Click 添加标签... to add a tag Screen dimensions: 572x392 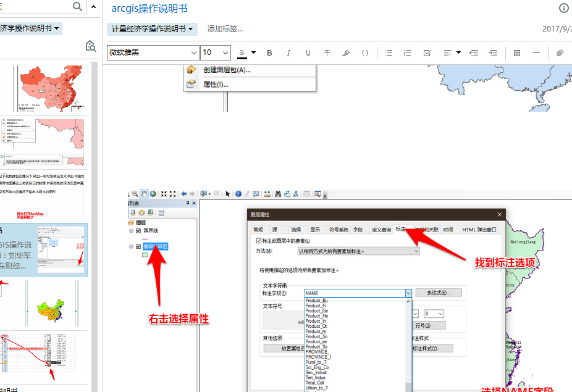pyautogui.click(x=225, y=29)
